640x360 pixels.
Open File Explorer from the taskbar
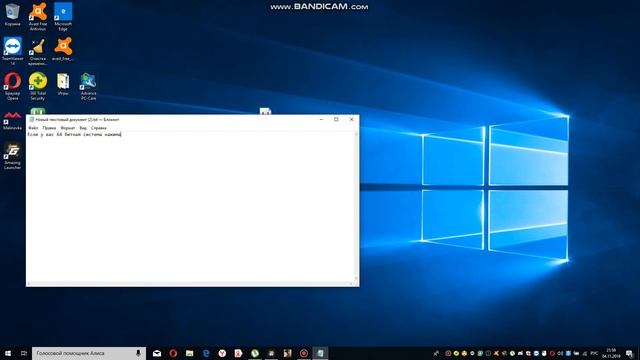189,353
